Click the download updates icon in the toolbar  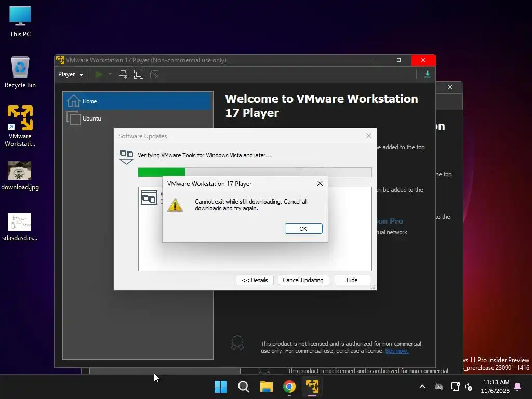coord(428,74)
